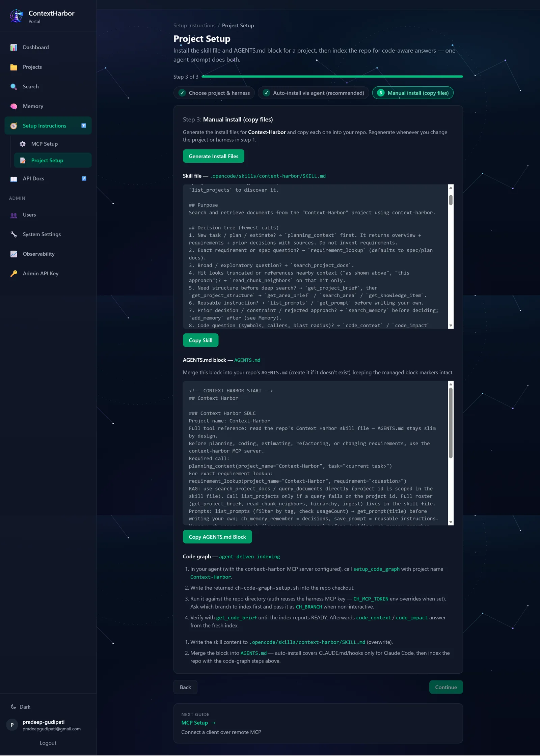
Task: Click the AGENTS.md block scroll down arrow
Action: (x=451, y=522)
